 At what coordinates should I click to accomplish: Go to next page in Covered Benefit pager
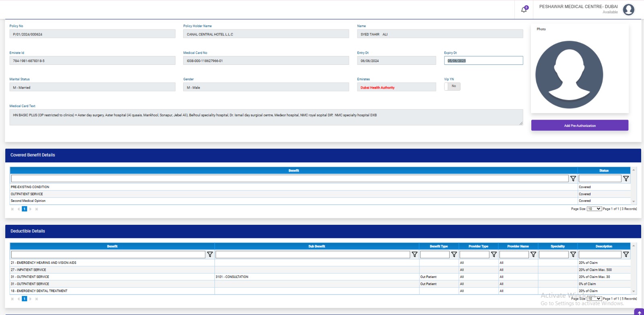[30, 209]
